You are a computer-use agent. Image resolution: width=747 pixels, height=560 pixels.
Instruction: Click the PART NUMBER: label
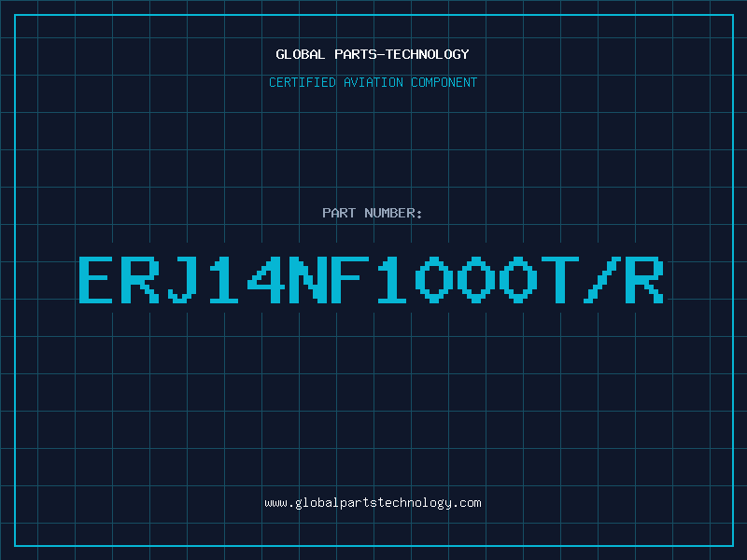[x=373, y=213]
